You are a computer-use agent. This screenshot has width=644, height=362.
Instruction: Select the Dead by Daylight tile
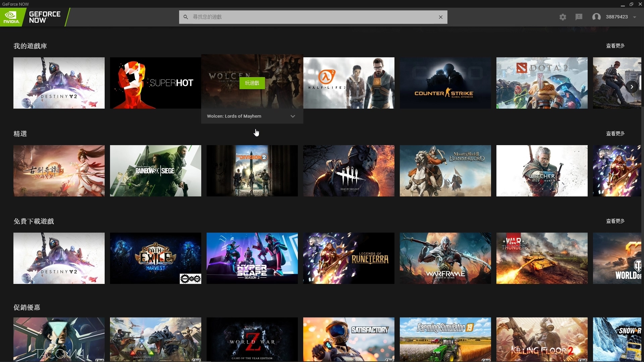[x=349, y=171]
